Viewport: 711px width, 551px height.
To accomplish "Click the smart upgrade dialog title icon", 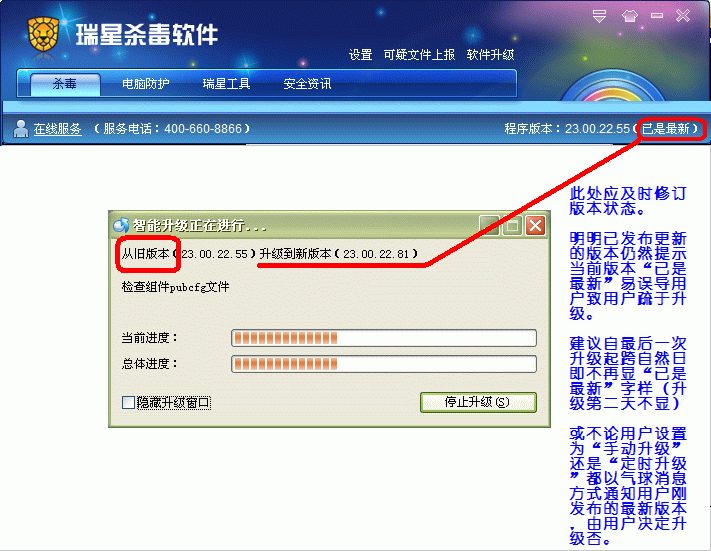I will click(x=121, y=225).
